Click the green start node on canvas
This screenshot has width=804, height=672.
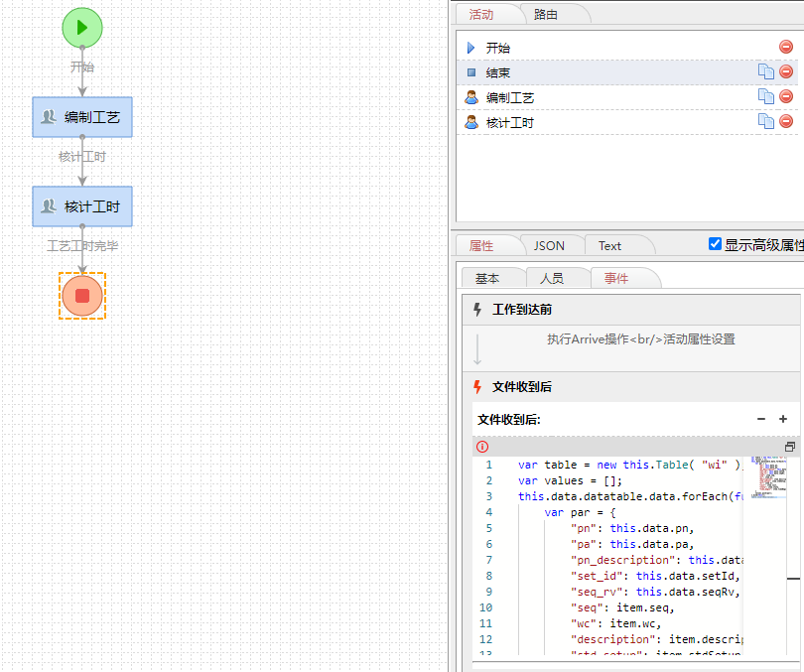[82, 27]
